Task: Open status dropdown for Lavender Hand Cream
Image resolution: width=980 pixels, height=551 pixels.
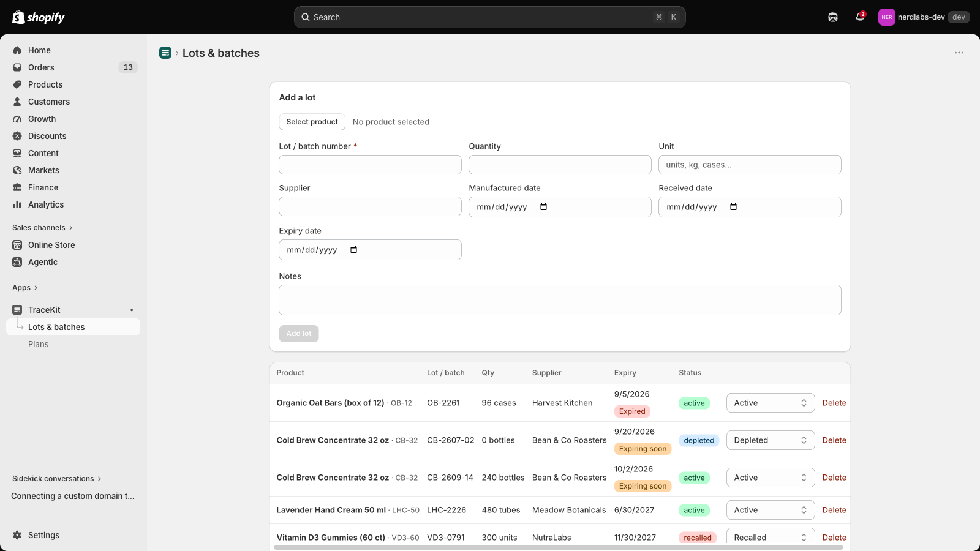Action: (771, 510)
